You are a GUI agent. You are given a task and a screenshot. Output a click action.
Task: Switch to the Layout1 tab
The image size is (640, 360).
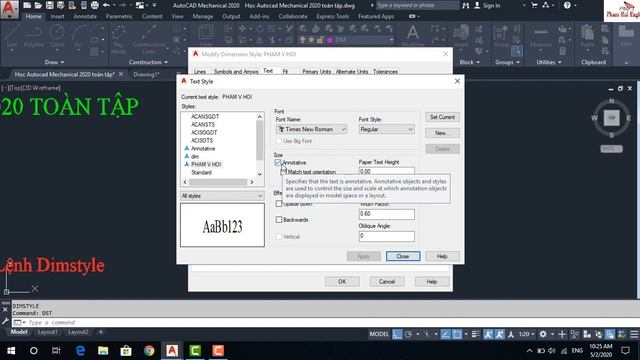click(47, 332)
